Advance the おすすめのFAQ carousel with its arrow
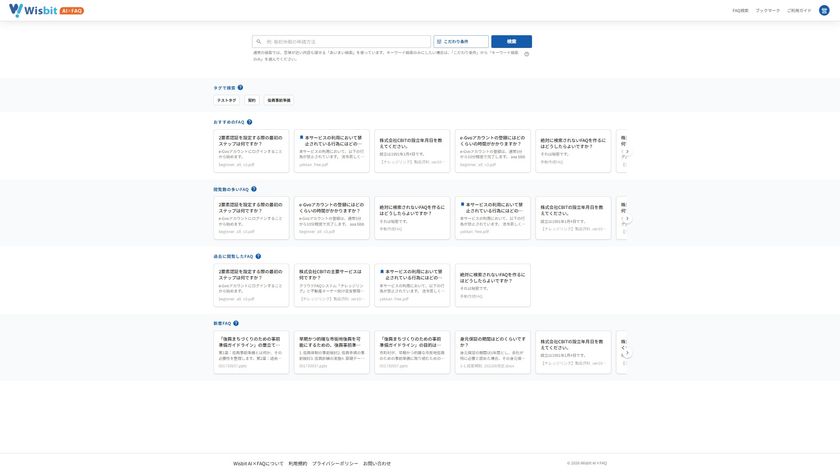The height and width of the screenshot is (473, 840). pos(627,152)
